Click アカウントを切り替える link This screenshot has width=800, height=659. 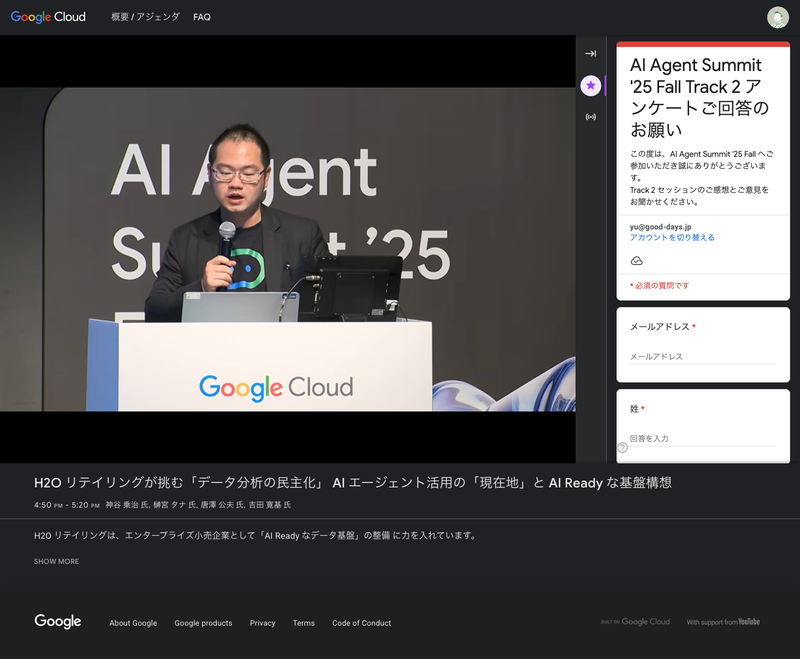pyautogui.click(x=672, y=237)
